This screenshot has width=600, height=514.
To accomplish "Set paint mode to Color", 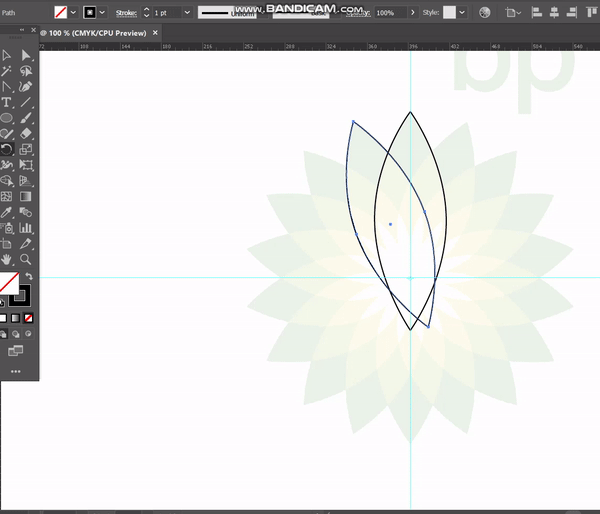I will click(x=3, y=318).
